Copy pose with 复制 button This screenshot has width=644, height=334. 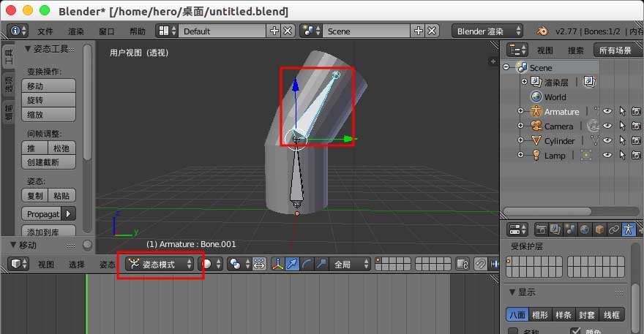[x=34, y=196]
